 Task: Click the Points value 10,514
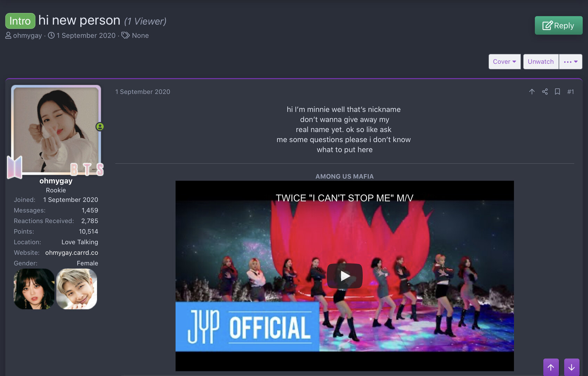[x=89, y=231]
